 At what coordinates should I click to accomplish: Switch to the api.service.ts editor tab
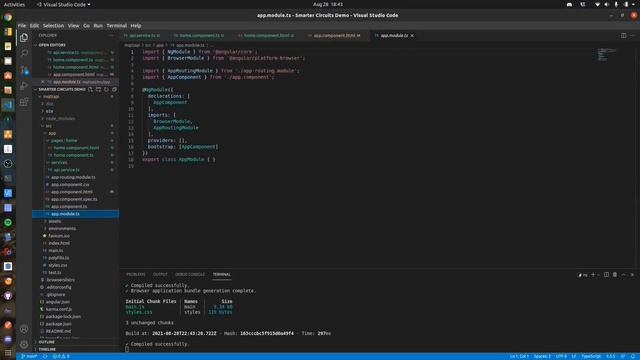click(143, 36)
